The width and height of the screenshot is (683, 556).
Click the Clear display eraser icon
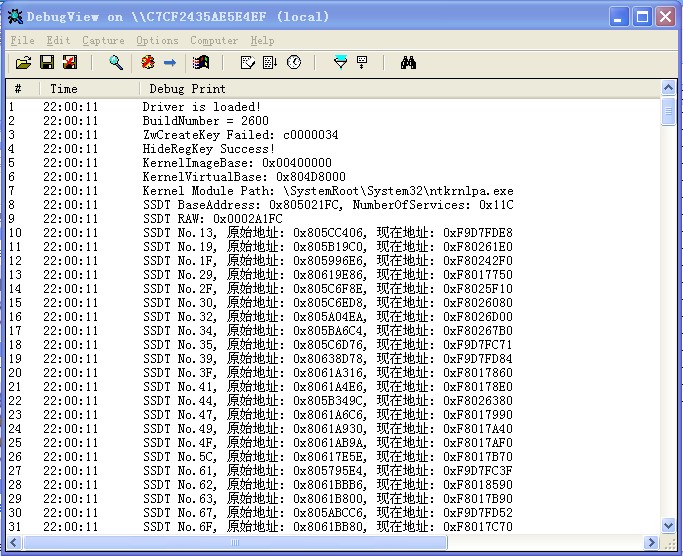coord(247,63)
